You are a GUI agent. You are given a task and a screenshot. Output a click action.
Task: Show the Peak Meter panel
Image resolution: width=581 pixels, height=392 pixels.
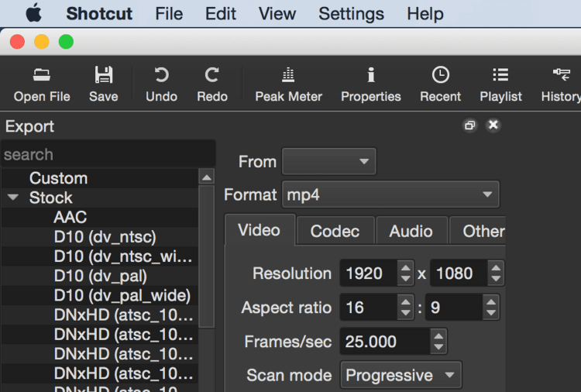point(289,84)
